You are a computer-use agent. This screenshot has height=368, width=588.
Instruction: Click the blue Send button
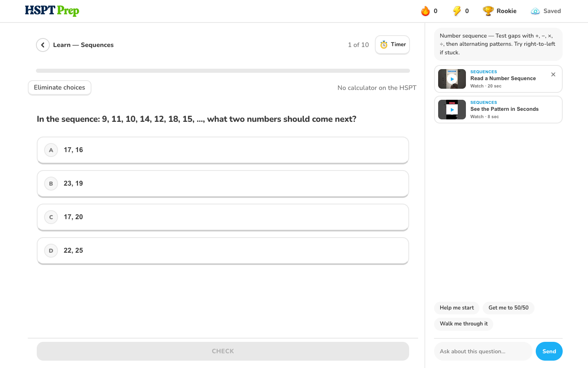(x=549, y=351)
